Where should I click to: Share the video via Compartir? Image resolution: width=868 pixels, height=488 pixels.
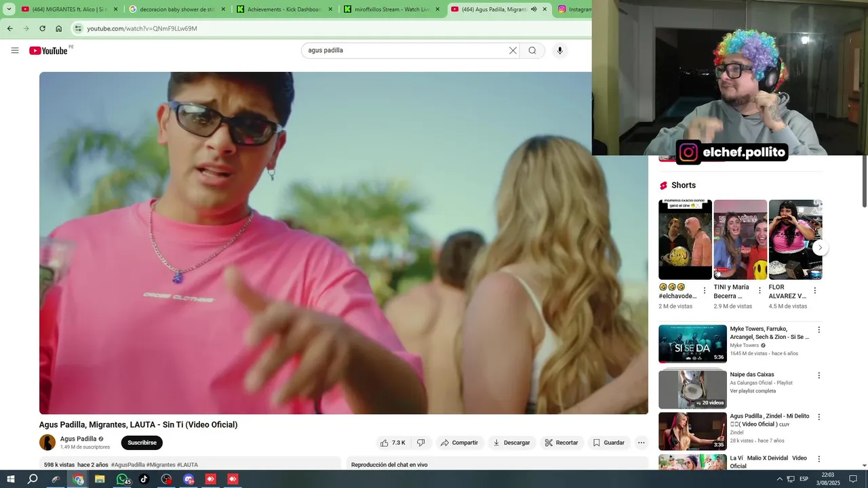(x=459, y=443)
